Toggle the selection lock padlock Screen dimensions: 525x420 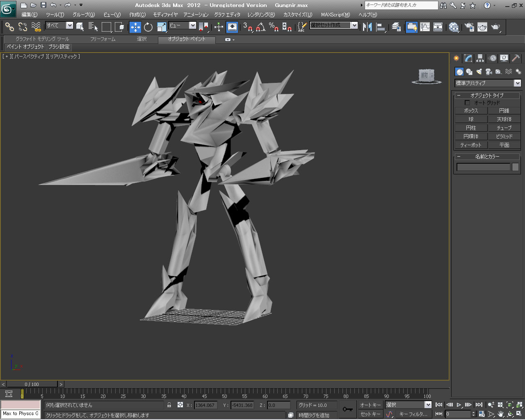coord(169,405)
